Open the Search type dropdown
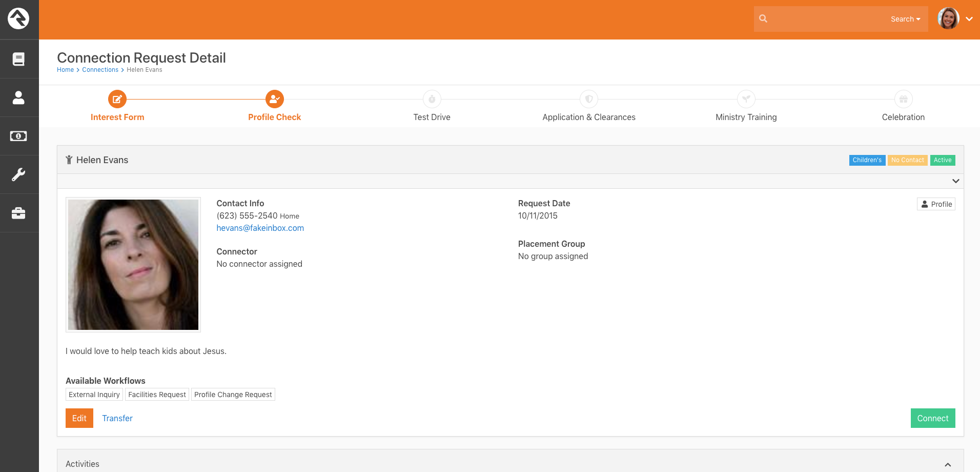Screen dimensions: 980x472 [906, 19]
